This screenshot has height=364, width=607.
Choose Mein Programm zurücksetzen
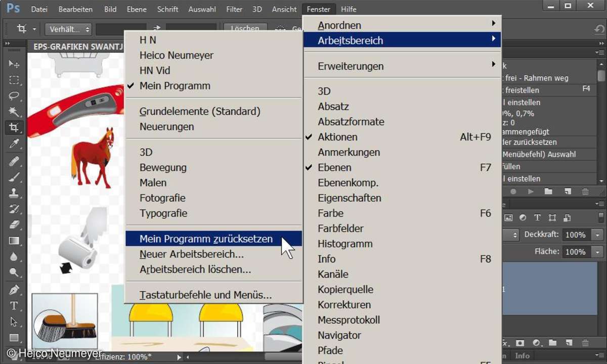(213, 239)
